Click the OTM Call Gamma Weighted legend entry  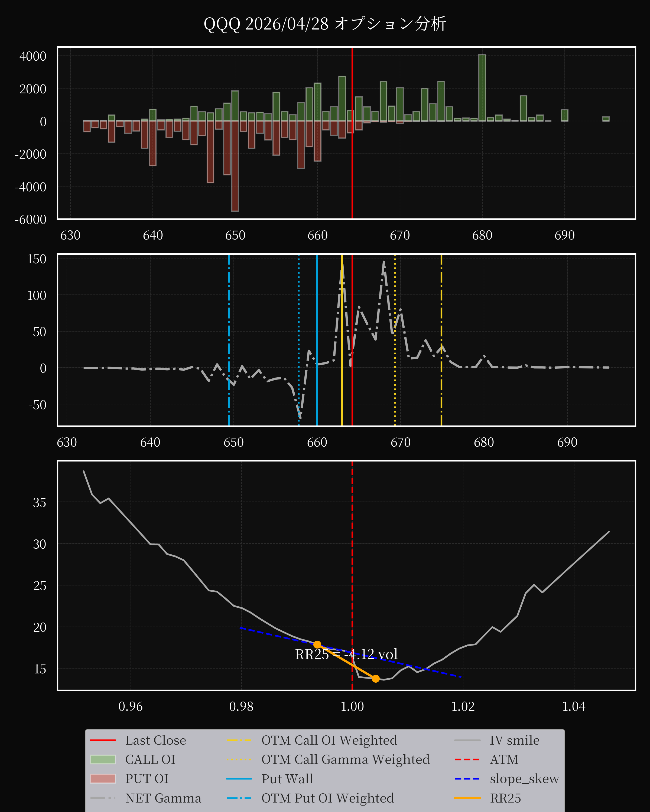(328, 760)
